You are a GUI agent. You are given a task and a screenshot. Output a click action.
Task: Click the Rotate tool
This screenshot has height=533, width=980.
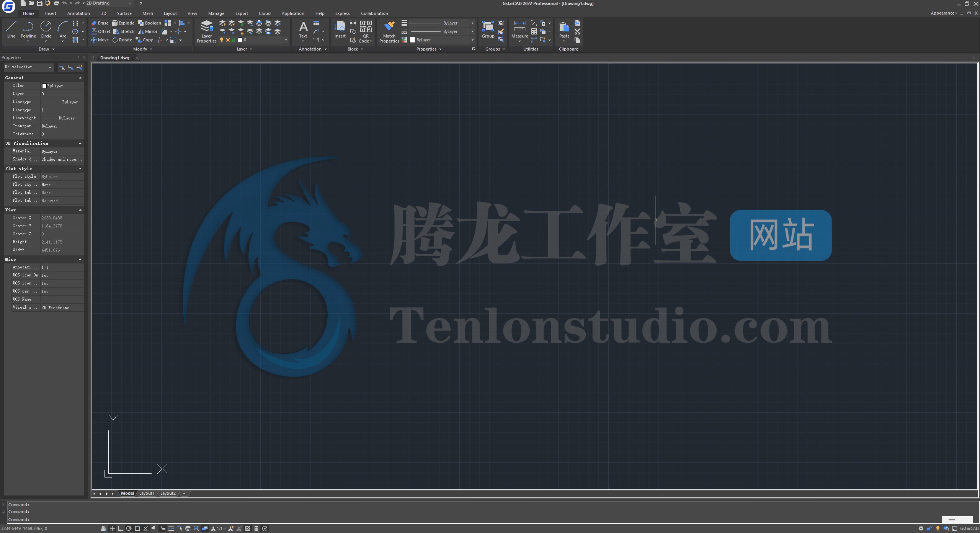point(122,40)
